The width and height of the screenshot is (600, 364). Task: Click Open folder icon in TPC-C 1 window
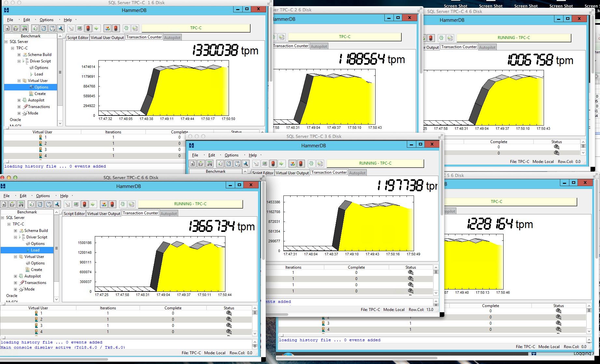coord(16,28)
